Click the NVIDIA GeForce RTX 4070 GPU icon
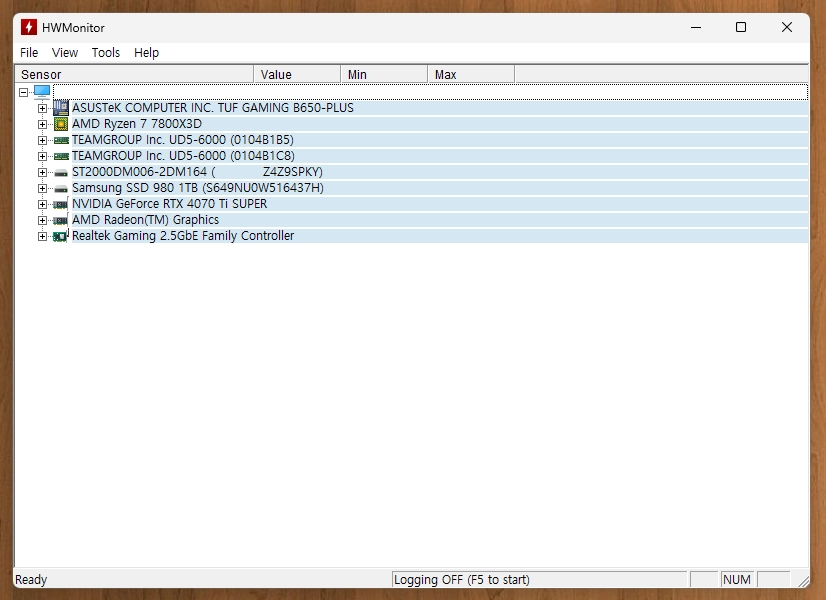Screen dimensions: 826x600 [x=61, y=204]
